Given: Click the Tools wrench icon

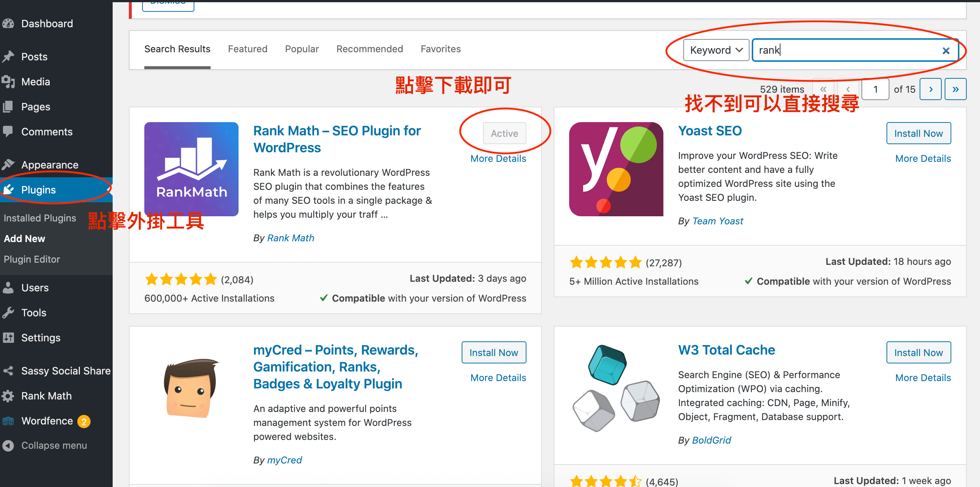Looking at the screenshot, I should point(8,313).
